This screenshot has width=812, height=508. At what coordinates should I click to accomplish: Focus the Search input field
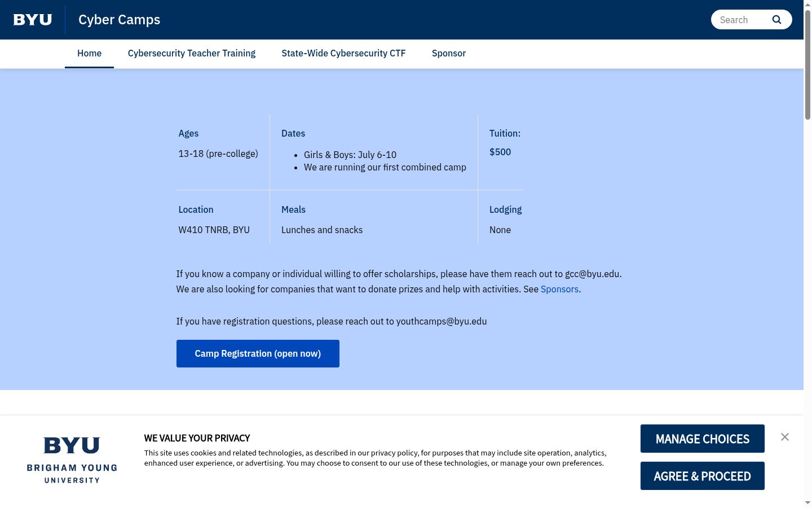[742, 20]
